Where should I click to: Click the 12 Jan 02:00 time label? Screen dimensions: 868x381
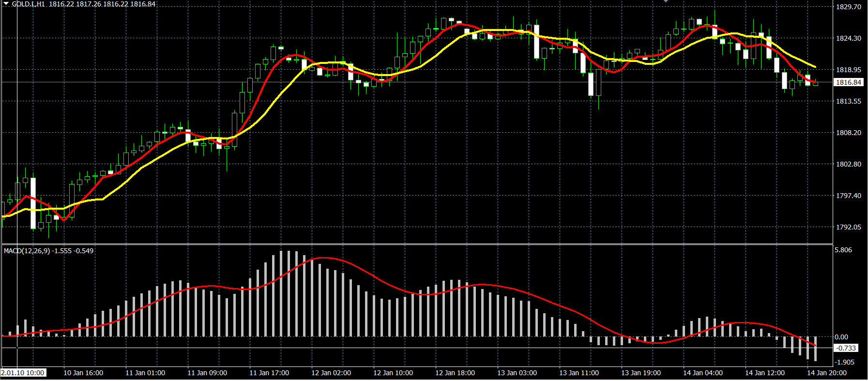click(331, 373)
